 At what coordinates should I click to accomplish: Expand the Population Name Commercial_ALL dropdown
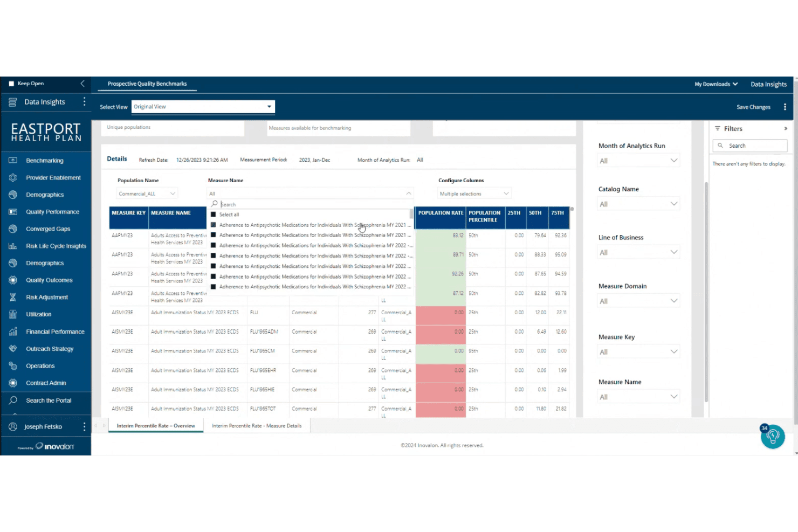tap(147, 194)
